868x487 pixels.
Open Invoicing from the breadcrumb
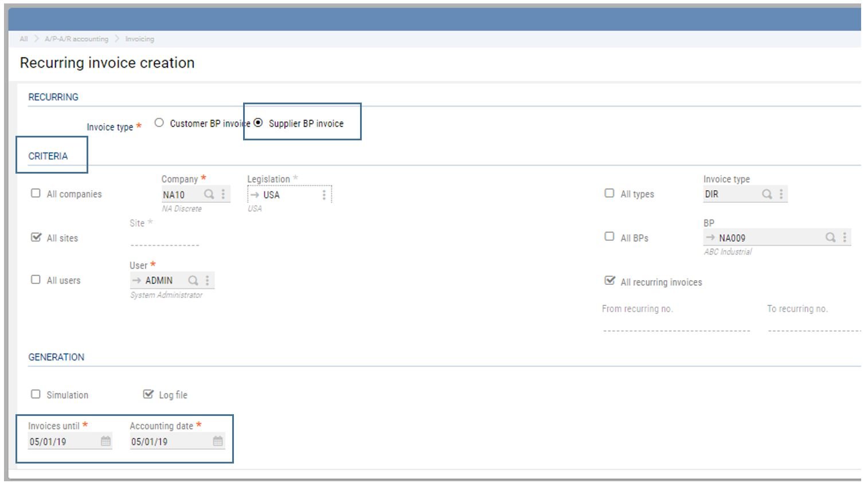coord(138,39)
